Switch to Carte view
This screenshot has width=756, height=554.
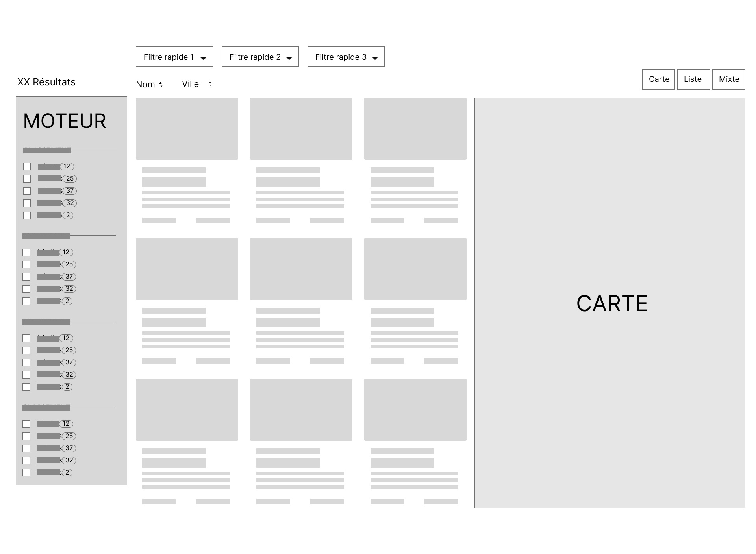click(658, 79)
